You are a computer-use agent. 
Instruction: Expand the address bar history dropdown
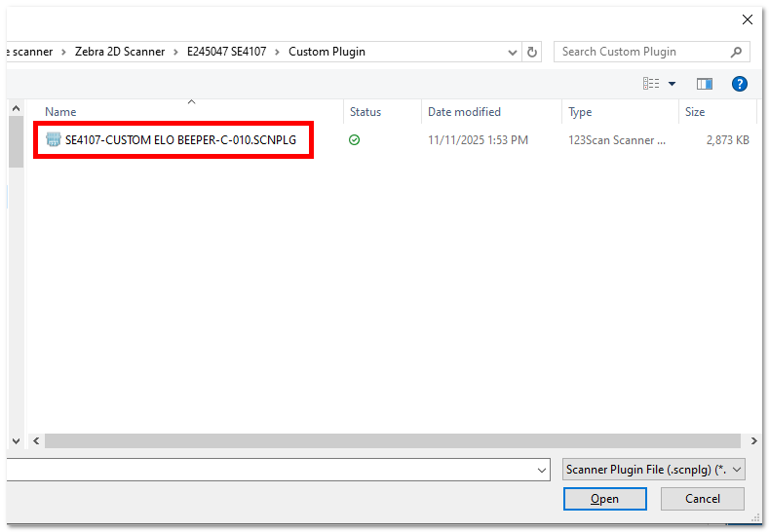tap(512, 52)
